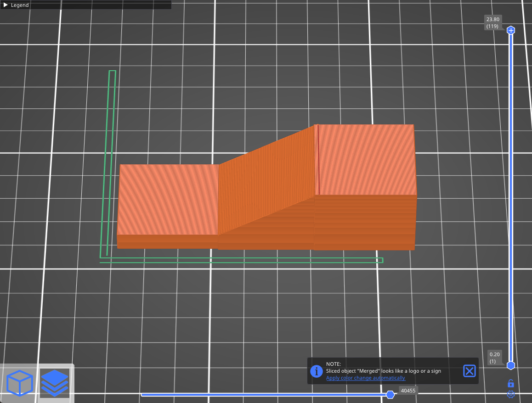Switch to the sliced layers preview icon

(54, 383)
